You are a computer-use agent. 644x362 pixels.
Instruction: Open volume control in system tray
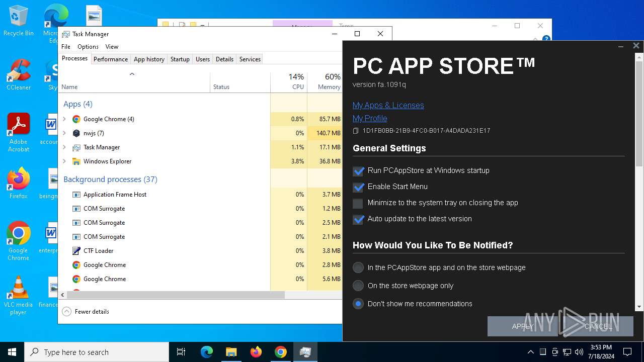[579, 352]
